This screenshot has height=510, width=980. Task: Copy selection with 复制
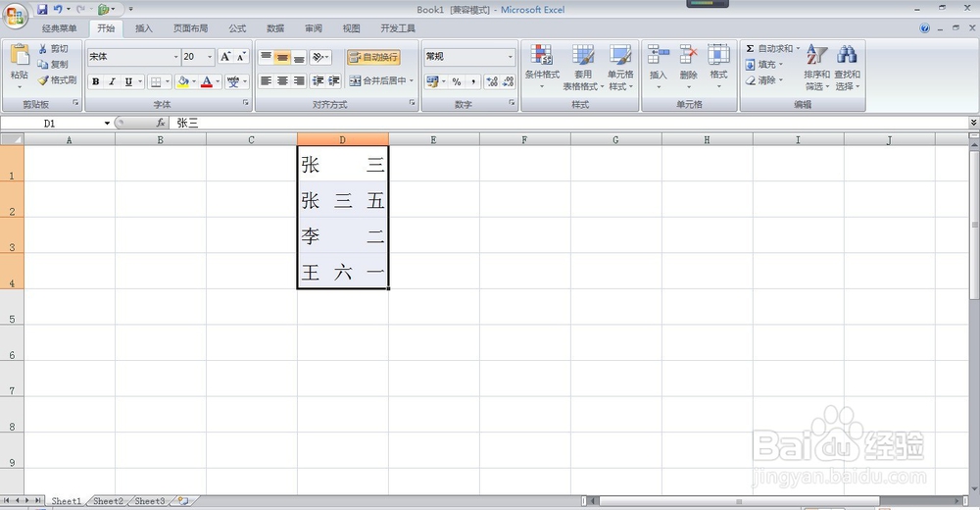click(x=53, y=65)
